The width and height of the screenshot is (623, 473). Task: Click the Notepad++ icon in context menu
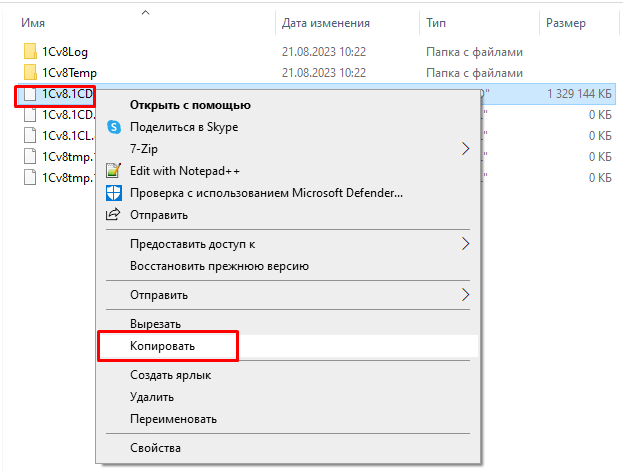pos(113,171)
